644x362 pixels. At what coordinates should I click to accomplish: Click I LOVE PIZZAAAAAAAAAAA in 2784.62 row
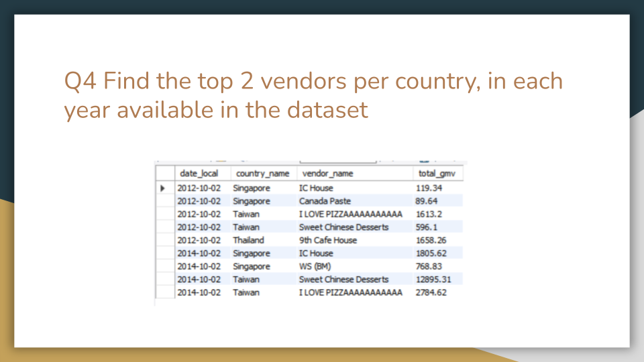(x=351, y=293)
